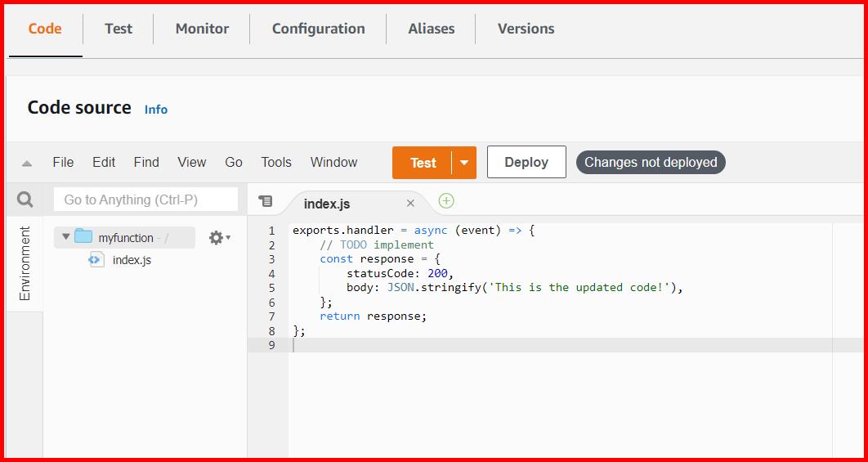Collapse the myfunction folder tree
The height and width of the screenshot is (462, 868).
point(66,236)
